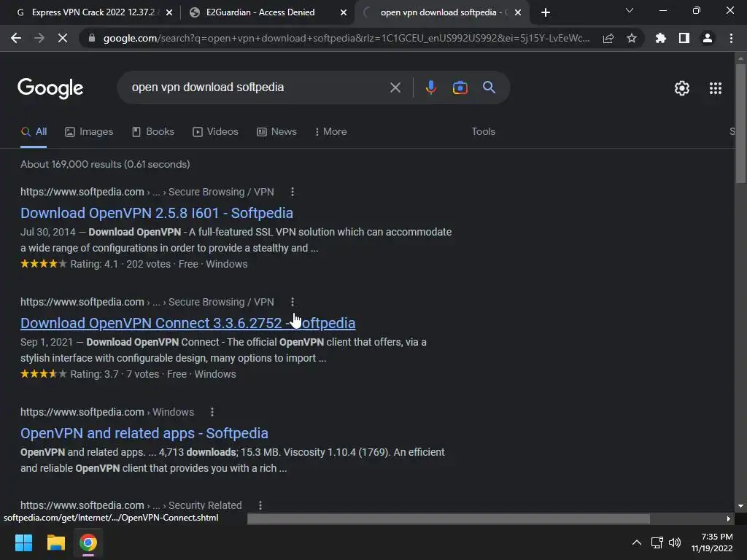Submit search with magnifier icon

(x=489, y=87)
